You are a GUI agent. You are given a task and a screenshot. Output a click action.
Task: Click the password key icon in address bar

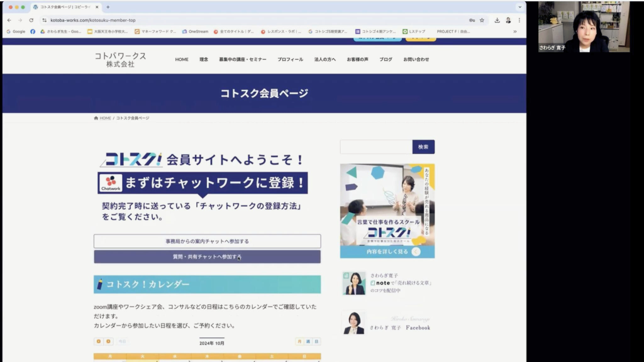[472, 20]
